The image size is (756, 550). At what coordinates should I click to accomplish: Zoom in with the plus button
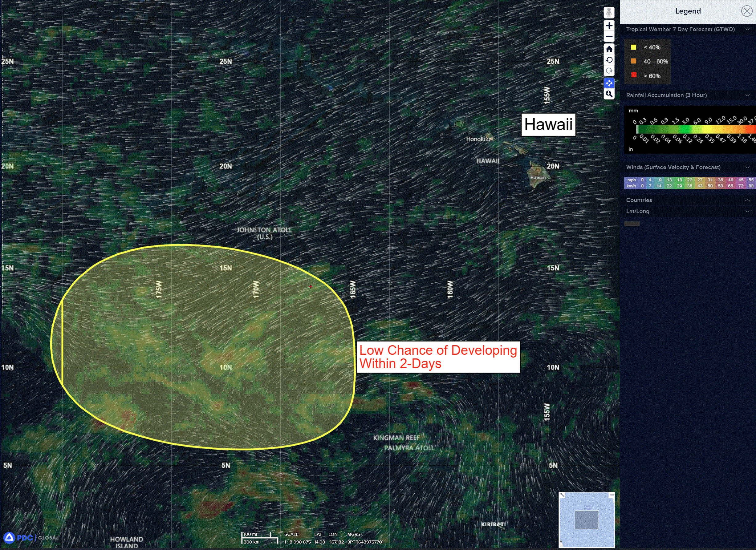tap(609, 26)
